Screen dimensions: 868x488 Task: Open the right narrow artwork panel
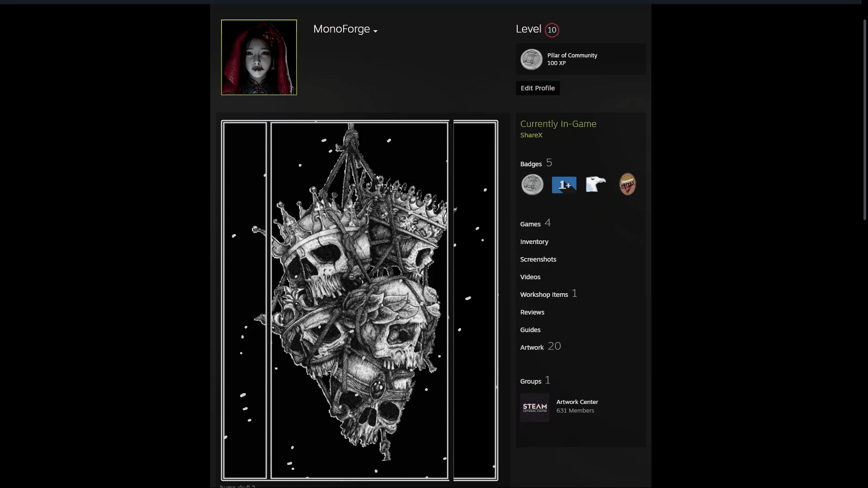(475, 300)
